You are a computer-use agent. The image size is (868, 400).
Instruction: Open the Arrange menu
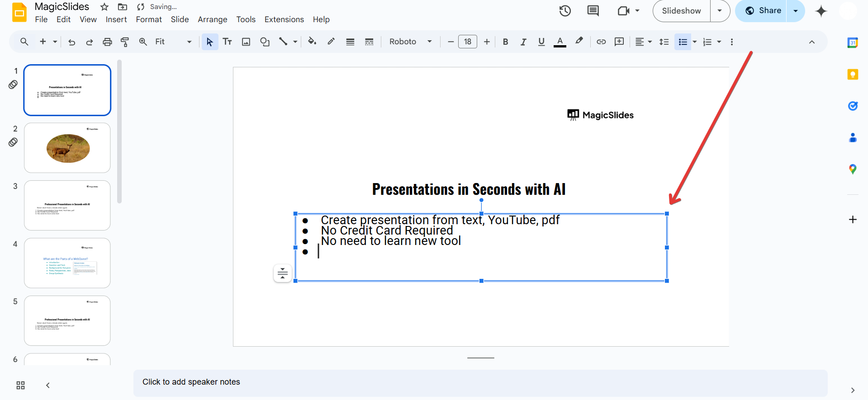tap(212, 19)
